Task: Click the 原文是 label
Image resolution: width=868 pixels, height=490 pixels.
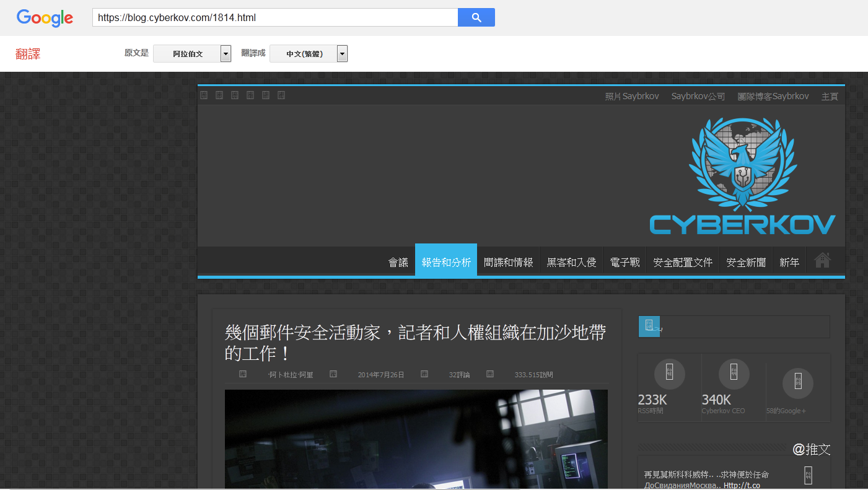Action: point(136,53)
